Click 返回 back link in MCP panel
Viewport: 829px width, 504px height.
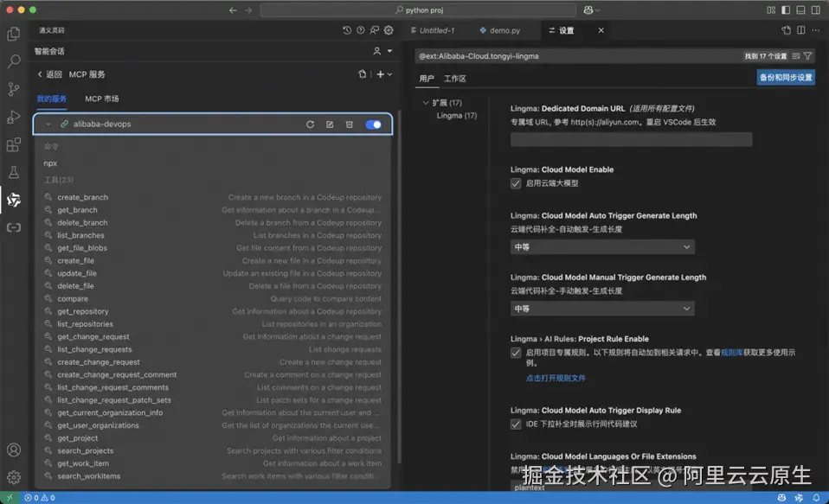click(49, 74)
